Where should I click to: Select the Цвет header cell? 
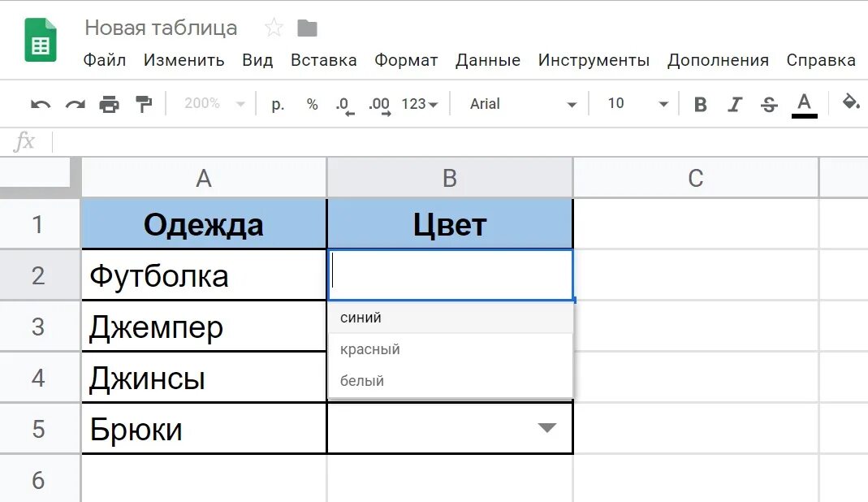click(x=450, y=224)
